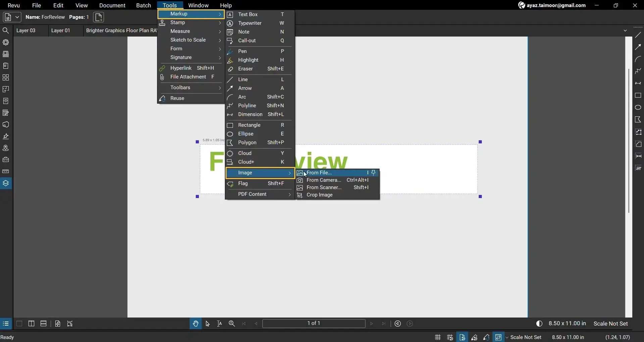644x342 pixels.
Task: Select the Arrow tool in right toolbar
Action: pyautogui.click(x=638, y=47)
